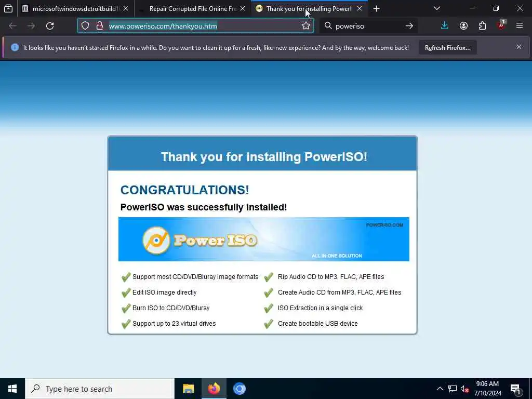Open the Firefox downloads panel
The height and width of the screenshot is (399, 532).
point(445,26)
